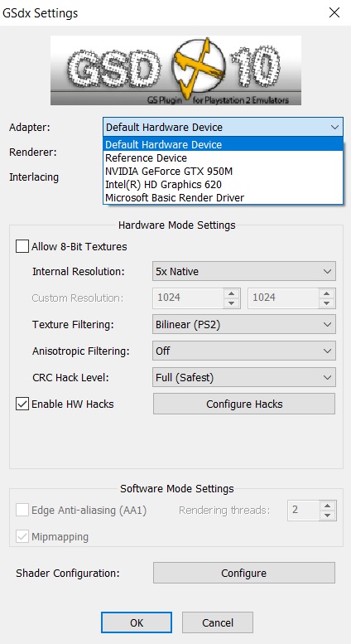Click the Shader Configuration Configure button
The height and width of the screenshot is (644, 351).
[244, 573]
